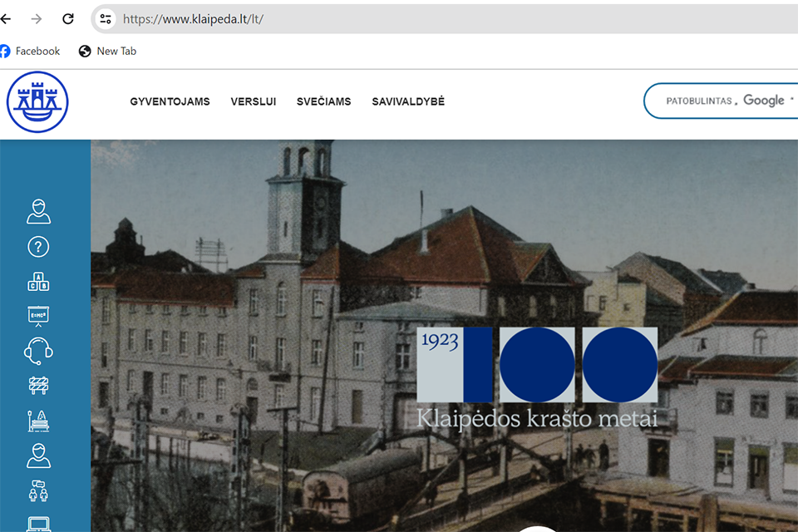Click the person icon above the question mark
Image resolution: width=798 pixels, height=532 pixels.
(x=38, y=212)
